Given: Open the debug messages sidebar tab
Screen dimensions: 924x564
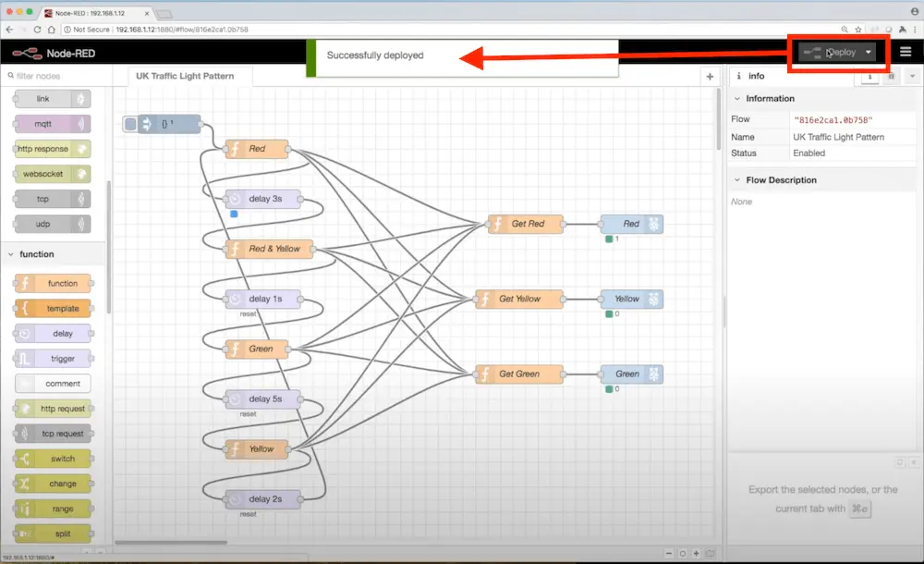Looking at the screenshot, I should [891, 77].
